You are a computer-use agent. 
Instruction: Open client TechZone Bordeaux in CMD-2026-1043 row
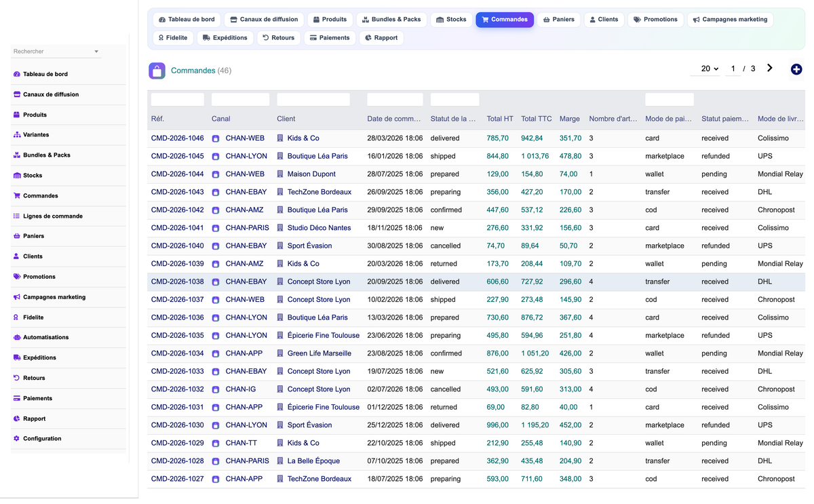pos(319,192)
